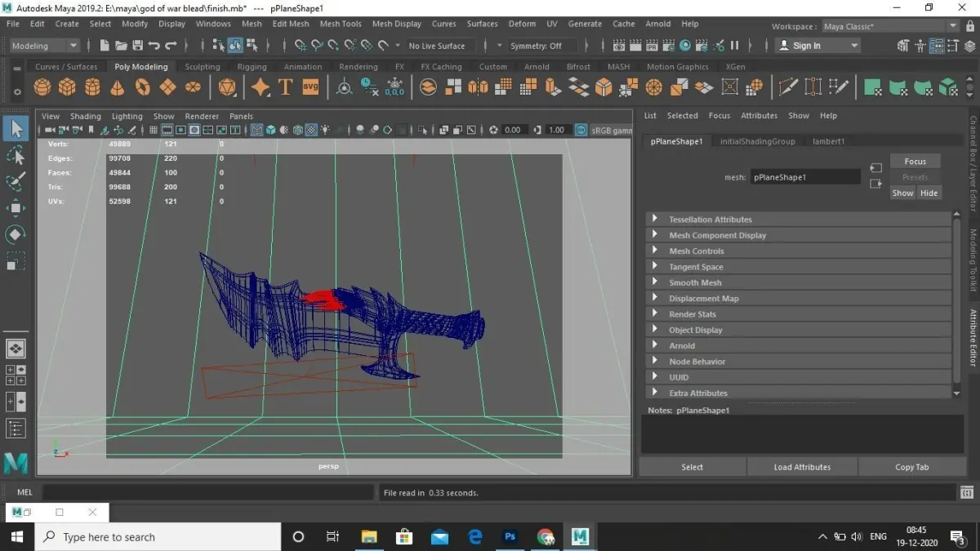This screenshot has height=551, width=980.
Task: Toggle smooth shade all in viewport toolbar
Action: tap(270, 130)
